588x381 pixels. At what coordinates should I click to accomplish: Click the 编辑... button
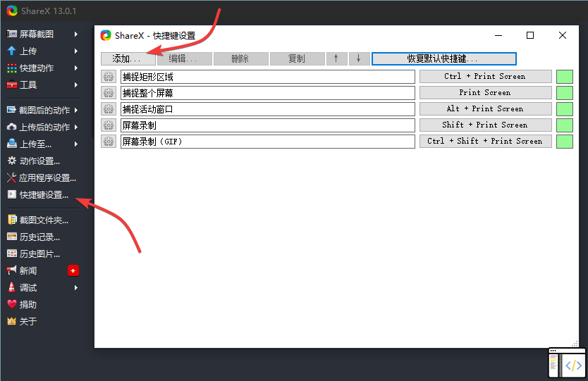click(185, 59)
